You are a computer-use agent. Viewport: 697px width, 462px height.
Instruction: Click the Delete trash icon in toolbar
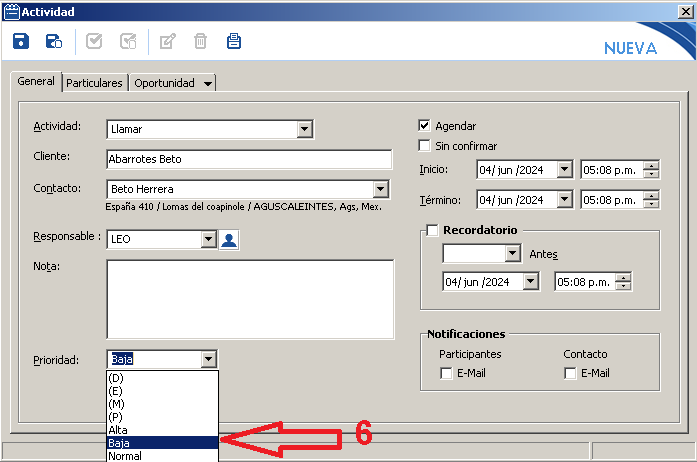[x=201, y=41]
